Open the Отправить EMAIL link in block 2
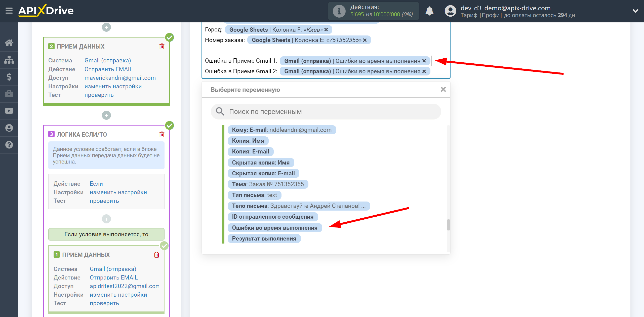The height and width of the screenshot is (317, 644). (x=108, y=69)
